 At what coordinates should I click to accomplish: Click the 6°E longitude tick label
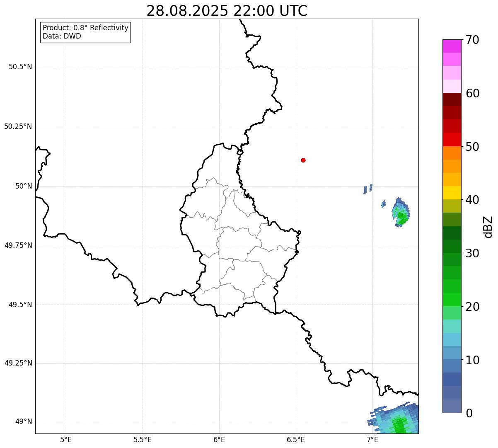(219, 439)
